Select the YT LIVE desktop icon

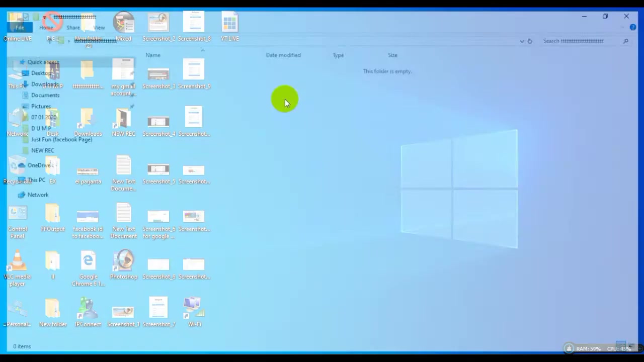click(229, 27)
